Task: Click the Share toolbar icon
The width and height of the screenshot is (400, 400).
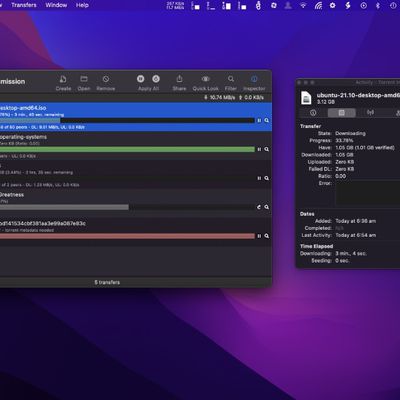Action: [179, 79]
